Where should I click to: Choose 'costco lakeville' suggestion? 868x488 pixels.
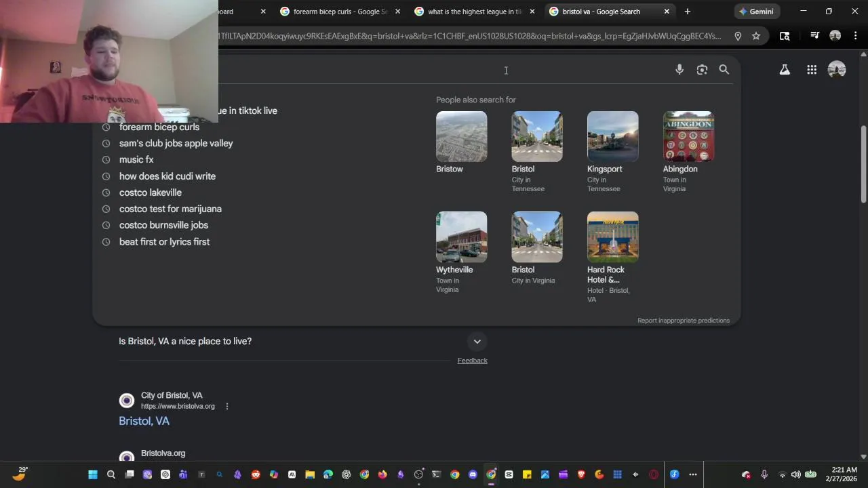coord(151,192)
